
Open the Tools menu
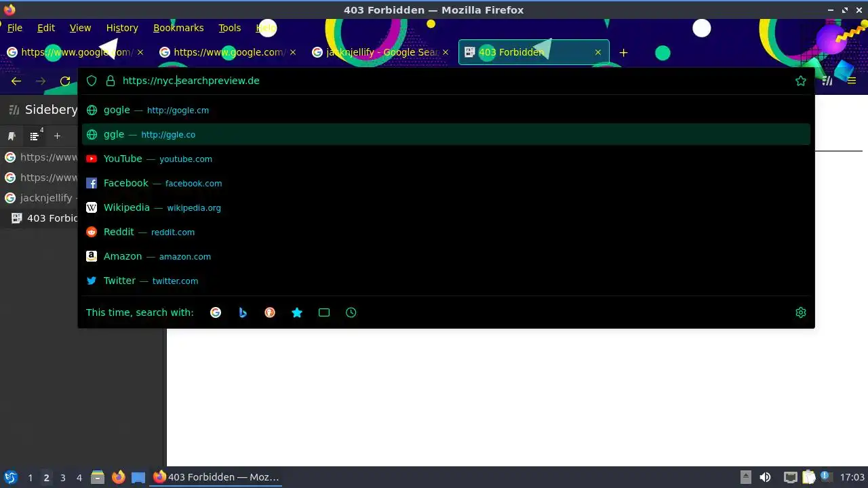pyautogui.click(x=230, y=28)
